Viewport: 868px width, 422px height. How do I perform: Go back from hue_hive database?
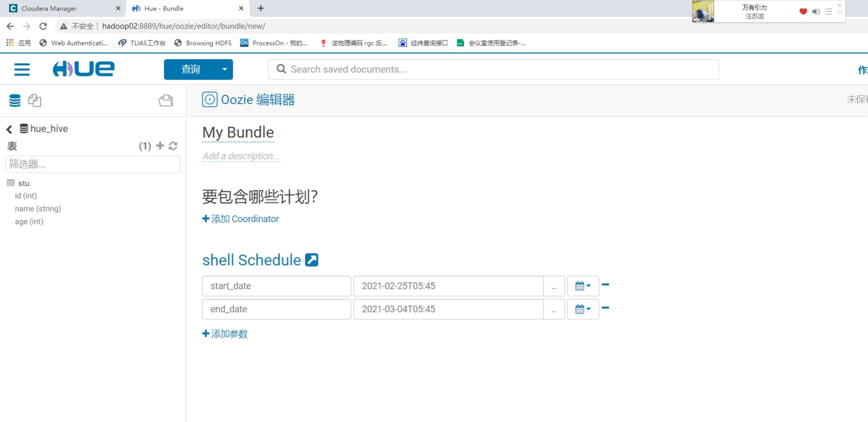click(x=9, y=129)
